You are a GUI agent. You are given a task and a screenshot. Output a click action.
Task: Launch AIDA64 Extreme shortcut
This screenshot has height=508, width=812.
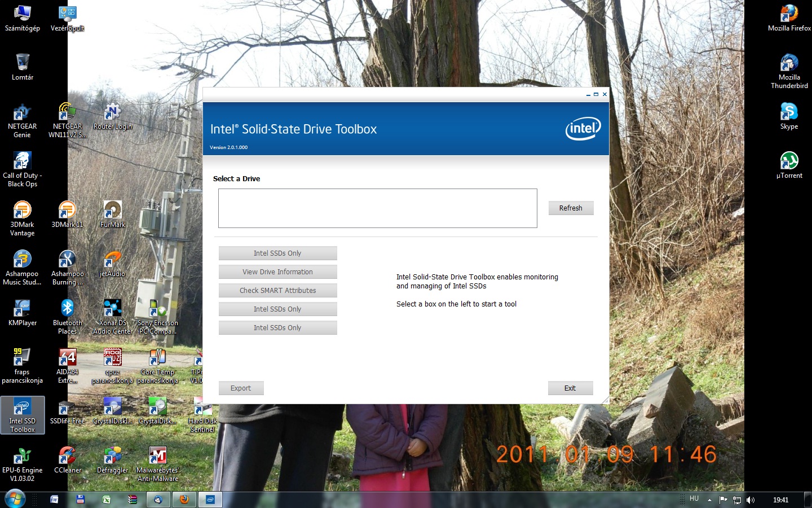click(68, 366)
